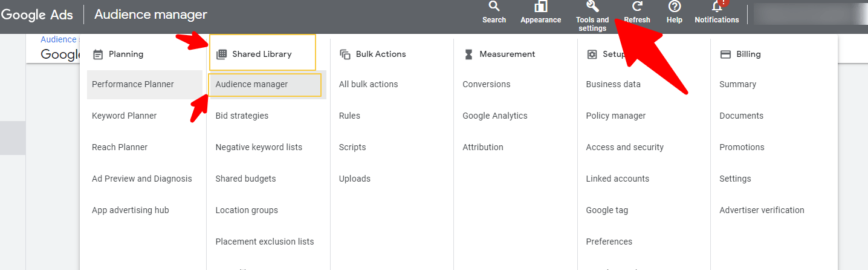This screenshot has width=868, height=270.
Task: Open the Notifications bell icon
Action: 717,7
